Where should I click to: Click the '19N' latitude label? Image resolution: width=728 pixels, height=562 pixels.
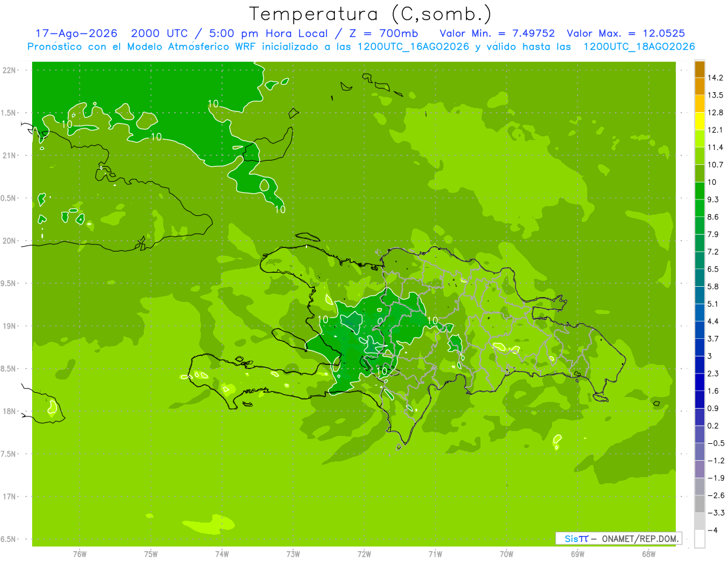(9, 326)
